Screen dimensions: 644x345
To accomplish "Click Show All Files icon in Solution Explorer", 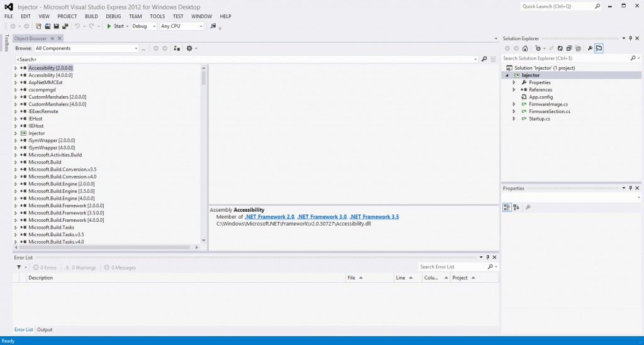I will click(x=578, y=48).
